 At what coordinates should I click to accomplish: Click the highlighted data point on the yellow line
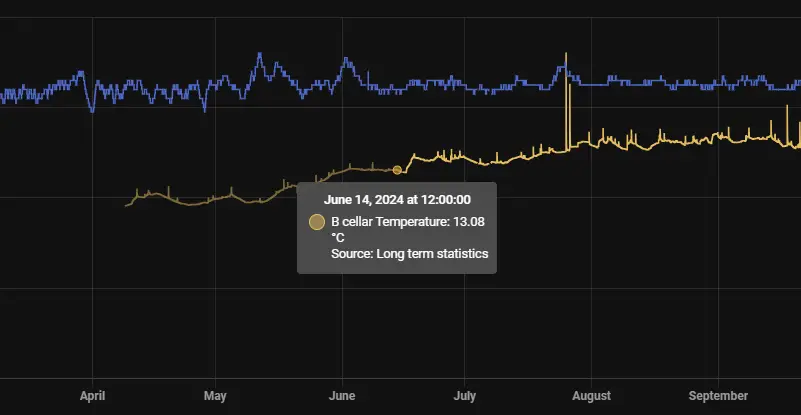pos(397,170)
